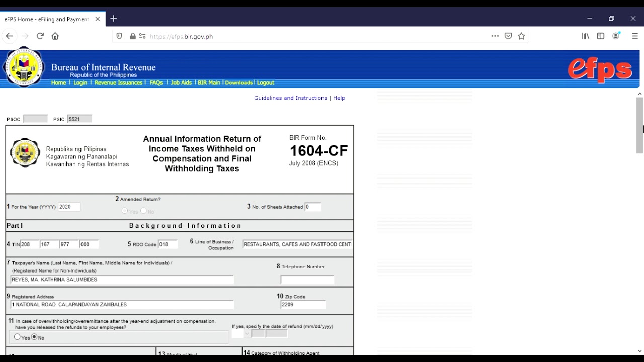Click the RDO Code field
The height and width of the screenshot is (362, 644).
tap(168, 244)
